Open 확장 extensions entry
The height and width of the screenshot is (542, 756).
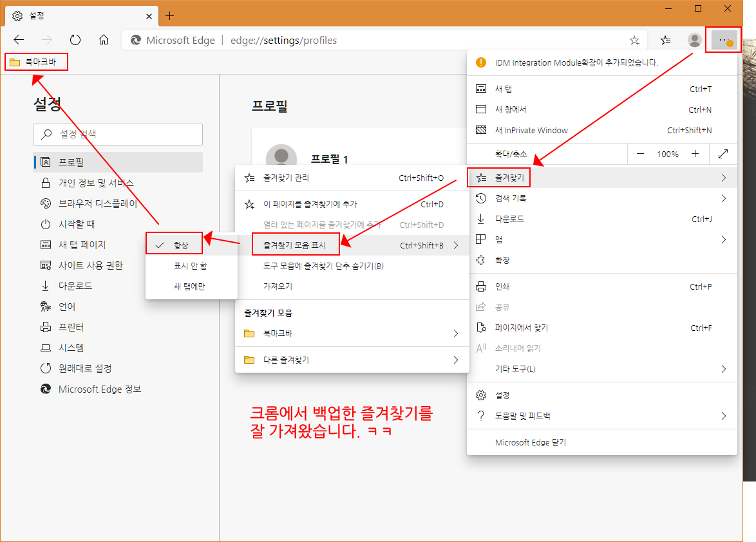601,260
